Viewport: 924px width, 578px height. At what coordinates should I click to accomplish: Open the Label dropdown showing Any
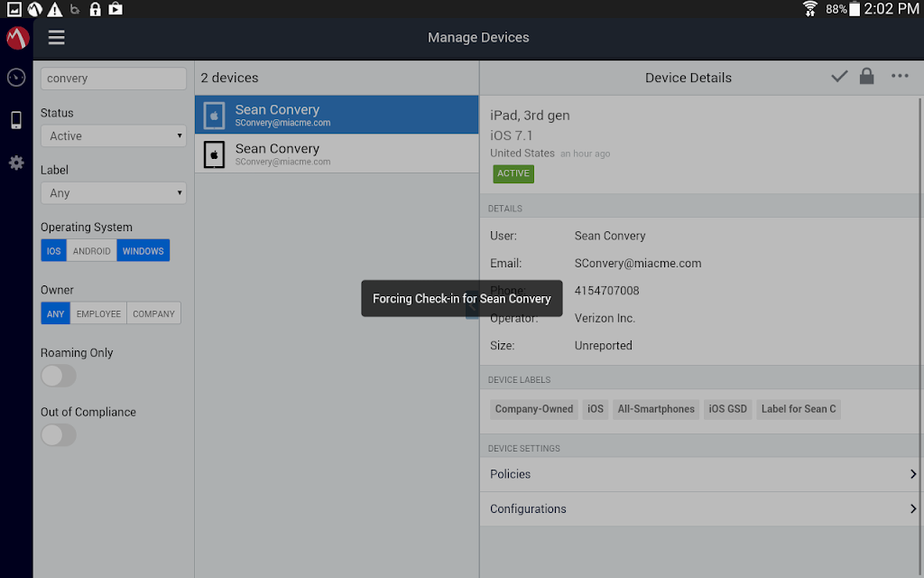(114, 193)
